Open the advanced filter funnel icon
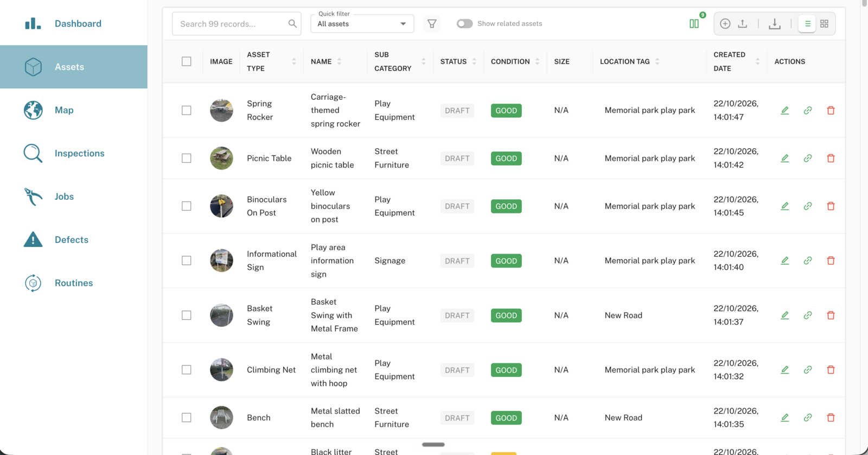This screenshot has height=455, width=868. pos(432,23)
